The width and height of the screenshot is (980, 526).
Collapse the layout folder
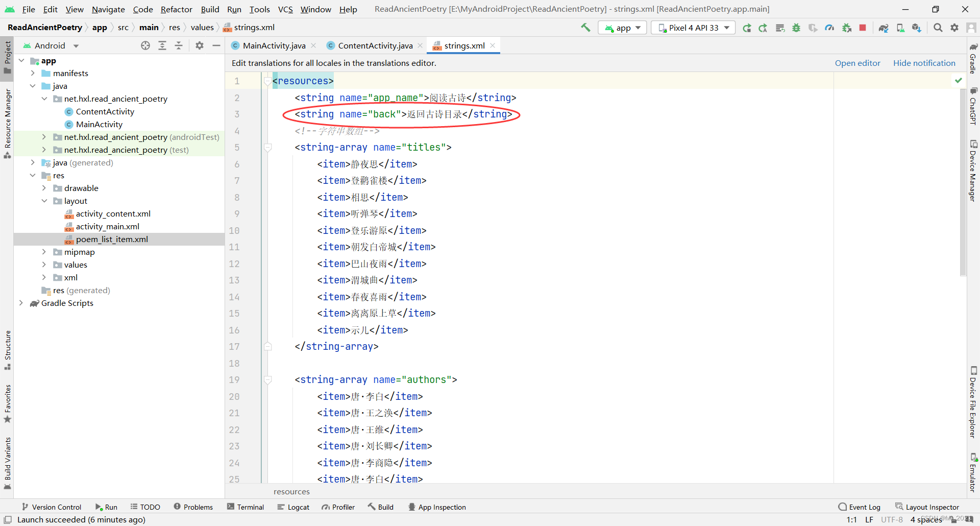44,201
